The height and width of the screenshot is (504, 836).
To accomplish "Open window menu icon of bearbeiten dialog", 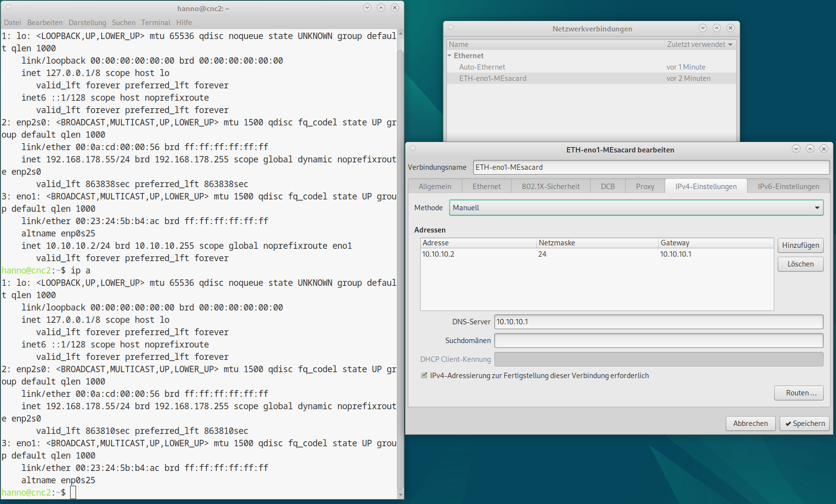I will pyautogui.click(x=413, y=148).
